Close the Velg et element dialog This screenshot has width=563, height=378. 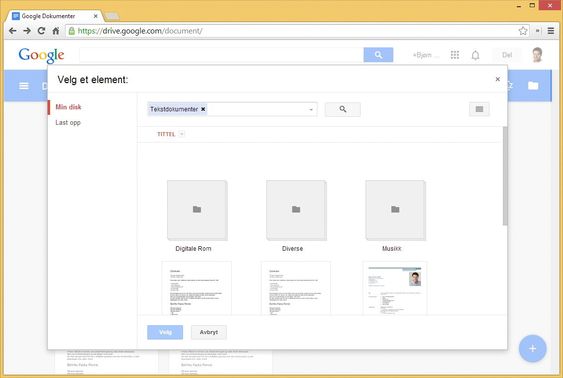pos(497,79)
